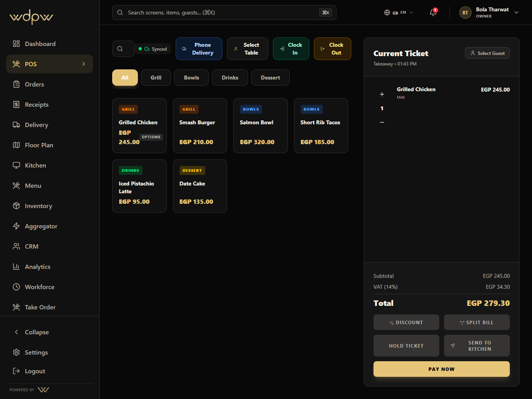Click the Takeaway • 01:43 PM text
532x399 pixels.
[395, 64]
